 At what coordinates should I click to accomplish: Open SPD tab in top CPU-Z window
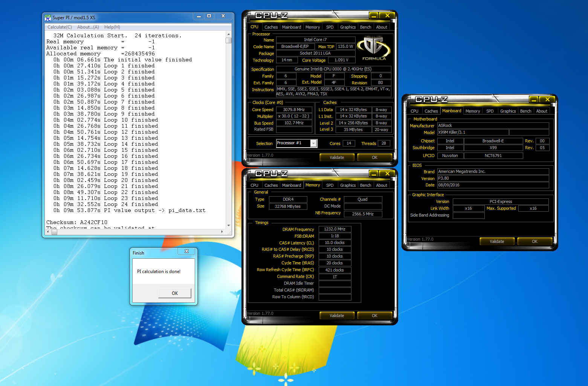click(x=330, y=27)
